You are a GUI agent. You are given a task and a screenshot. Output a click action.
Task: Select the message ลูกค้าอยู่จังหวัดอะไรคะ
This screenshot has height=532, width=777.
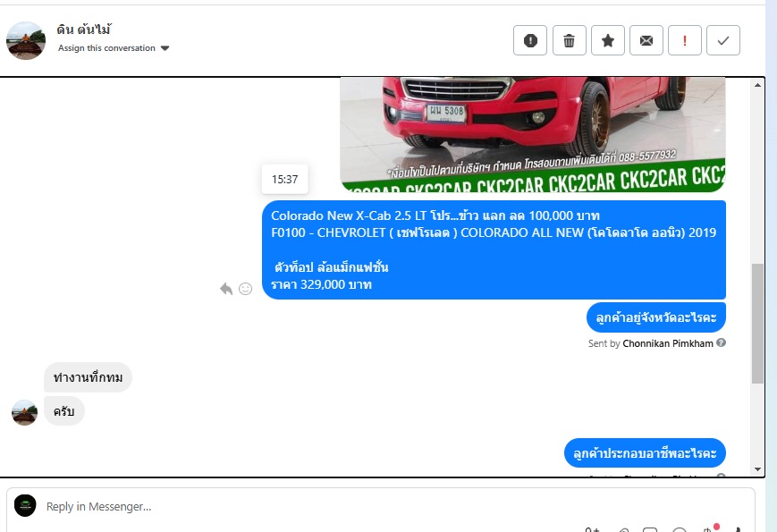[x=656, y=317]
